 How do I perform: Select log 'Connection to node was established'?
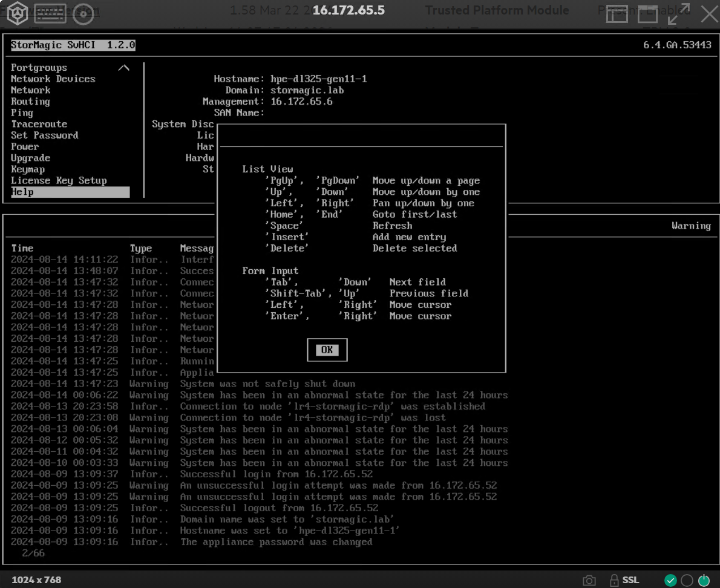click(x=260, y=407)
